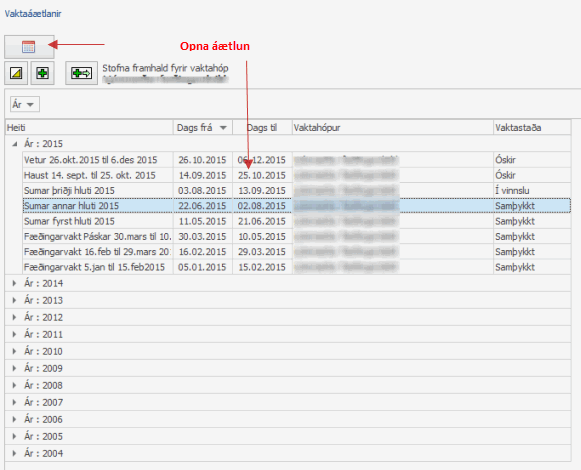
Task: Select the Sumar þriðji hluti 2015 row
Action: (296, 191)
